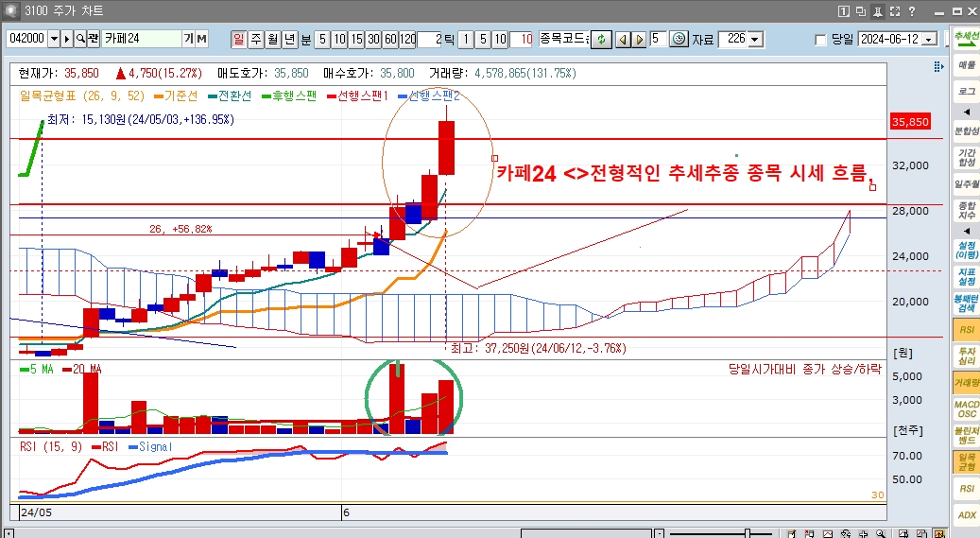The width and height of the screenshot is (980, 538).
Task: Open 지표설정 indicator settings
Action: [966, 277]
